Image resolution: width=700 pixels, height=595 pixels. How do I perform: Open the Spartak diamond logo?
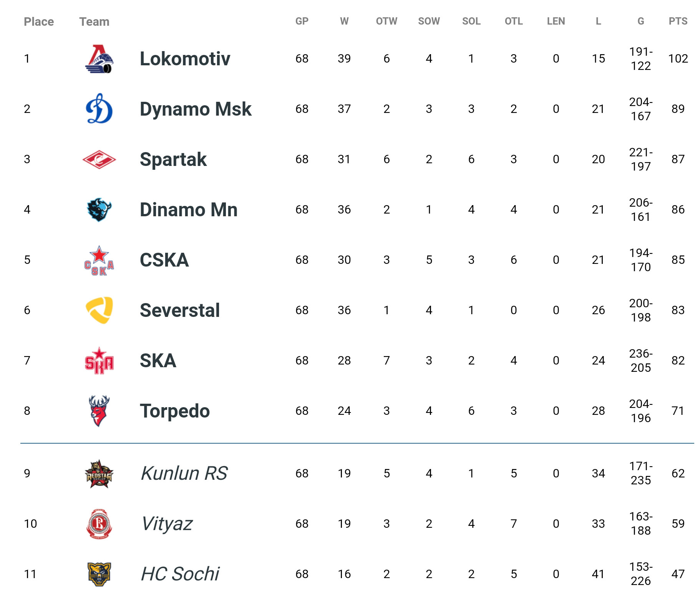click(x=99, y=159)
